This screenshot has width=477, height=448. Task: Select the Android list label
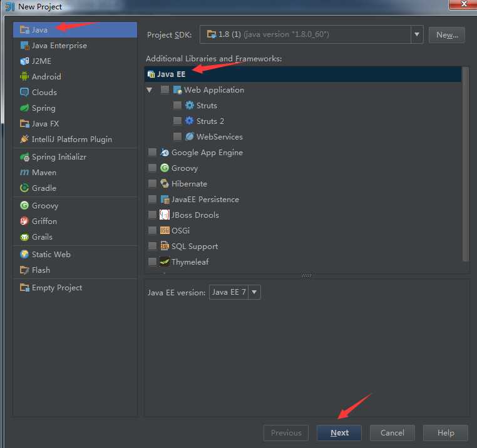46,76
